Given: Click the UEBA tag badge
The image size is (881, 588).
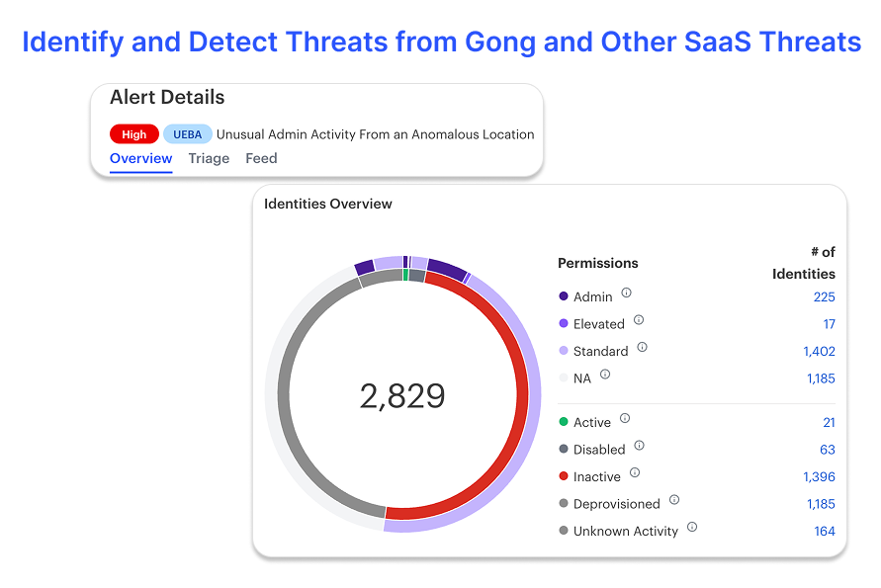Looking at the screenshot, I should pos(188,134).
